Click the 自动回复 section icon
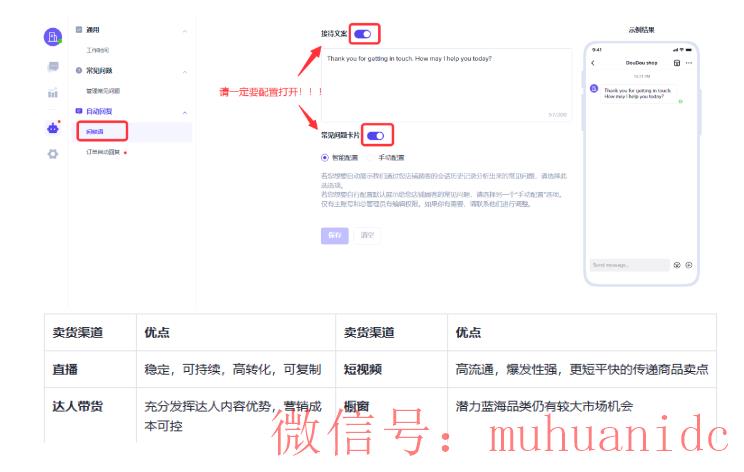The height and width of the screenshot is (472, 744). coord(79,111)
